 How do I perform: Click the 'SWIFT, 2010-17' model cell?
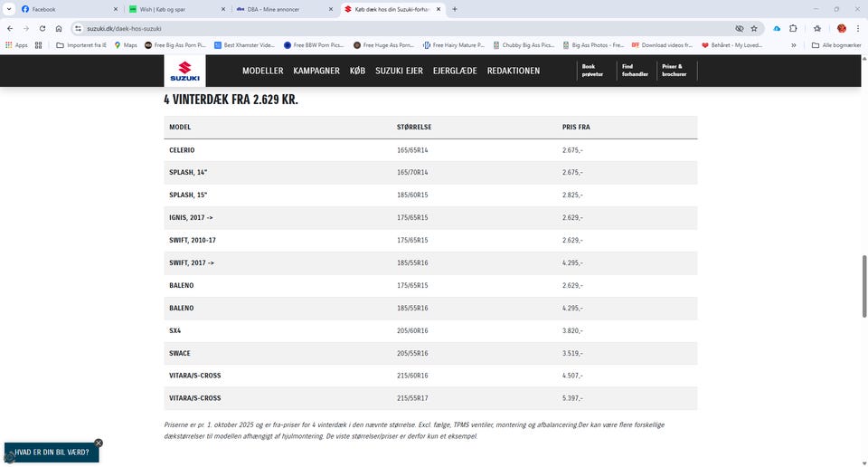(x=193, y=241)
